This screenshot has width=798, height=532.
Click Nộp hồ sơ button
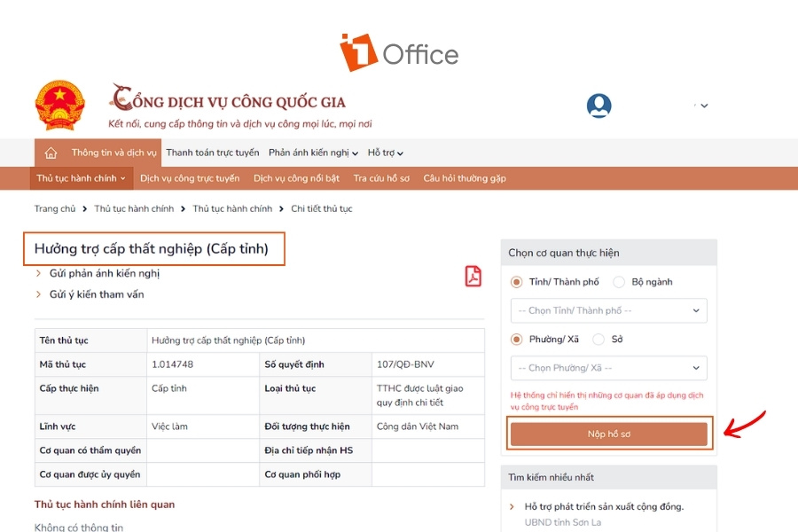pyautogui.click(x=608, y=434)
